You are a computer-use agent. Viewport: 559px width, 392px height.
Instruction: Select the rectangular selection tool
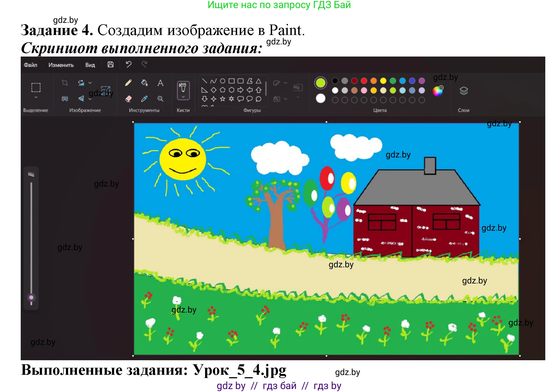click(x=36, y=87)
